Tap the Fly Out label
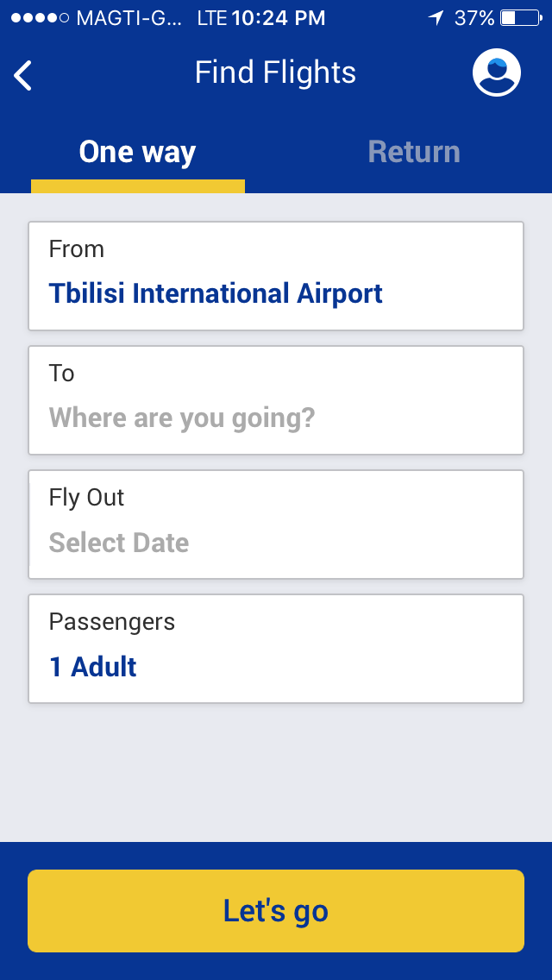Screen dimensions: 552x980 click(x=86, y=498)
